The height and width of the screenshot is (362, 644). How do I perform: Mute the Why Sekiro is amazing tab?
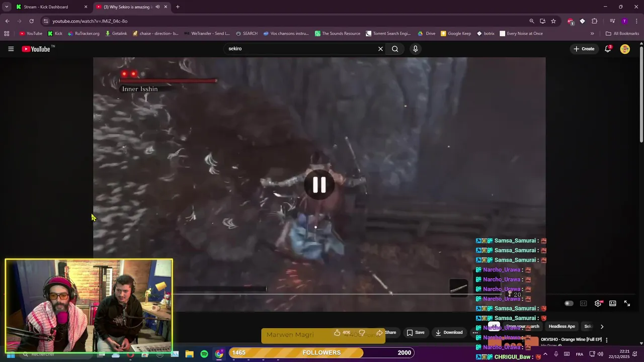click(x=157, y=7)
